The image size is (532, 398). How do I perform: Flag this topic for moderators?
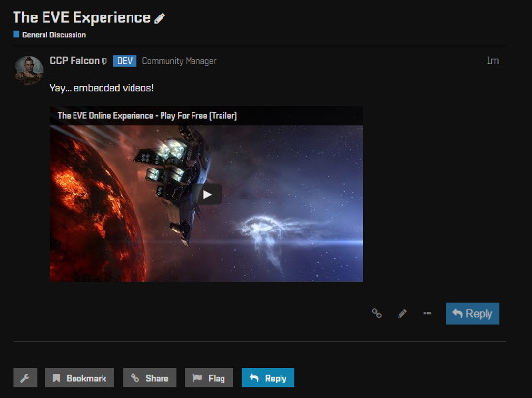[209, 378]
